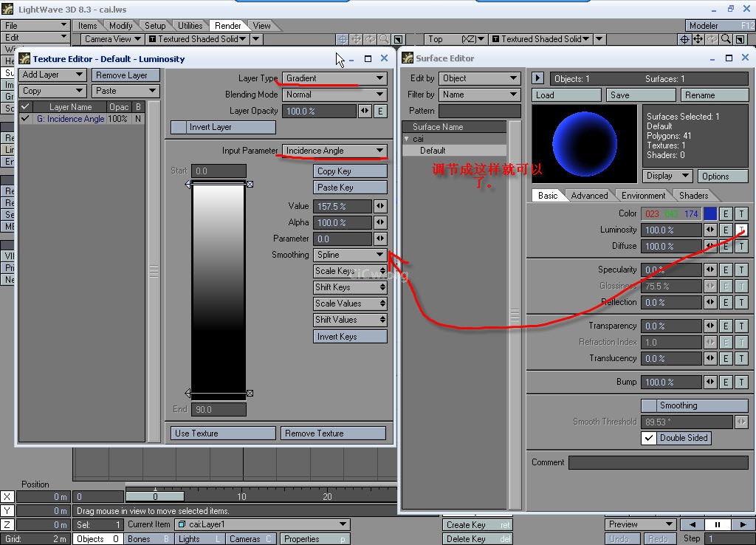This screenshot has height=545, width=756.
Task: Open the Advanced tab in Surface Editor
Action: (x=589, y=196)
